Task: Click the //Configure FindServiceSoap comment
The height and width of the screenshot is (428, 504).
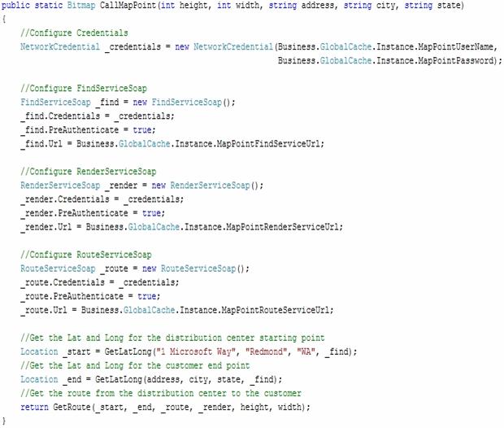Action: pyautogui.click(x=84, y=89)
